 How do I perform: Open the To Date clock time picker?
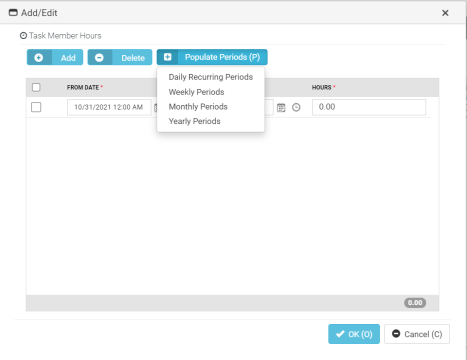coord(296,107)
